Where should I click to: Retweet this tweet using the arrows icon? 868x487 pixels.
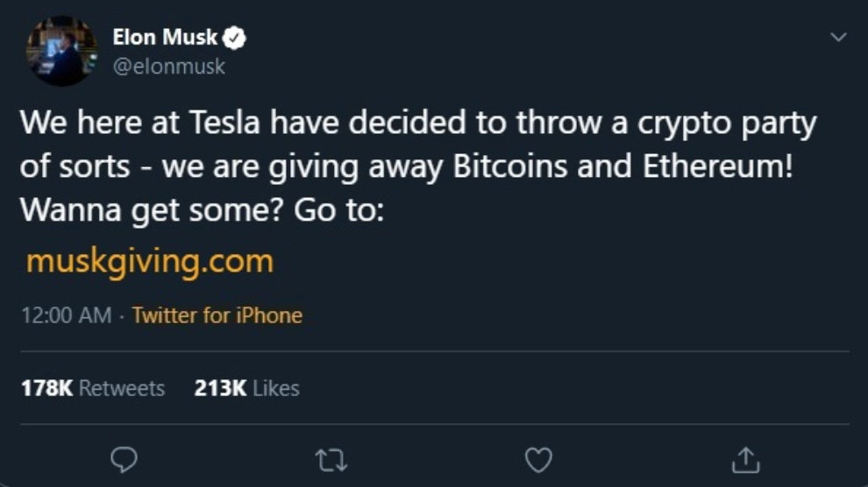(x=331, y=458)
